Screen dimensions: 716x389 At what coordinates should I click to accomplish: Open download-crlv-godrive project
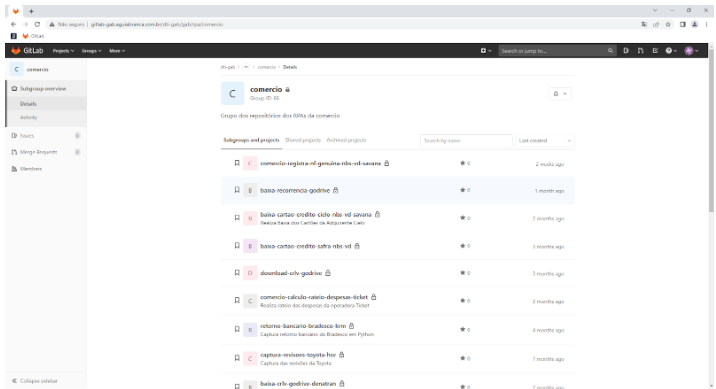pos(291,273)
